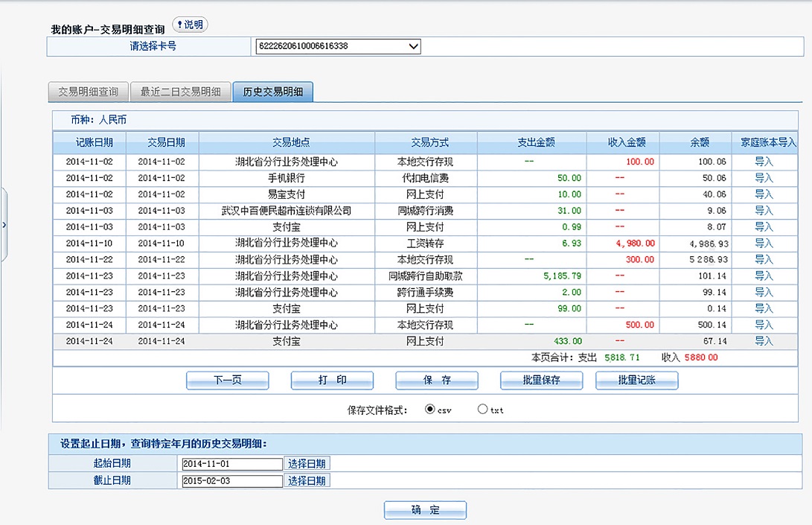Click the 保存 save button
Screen dimensions: 812x525
click(x=437, y=381)
